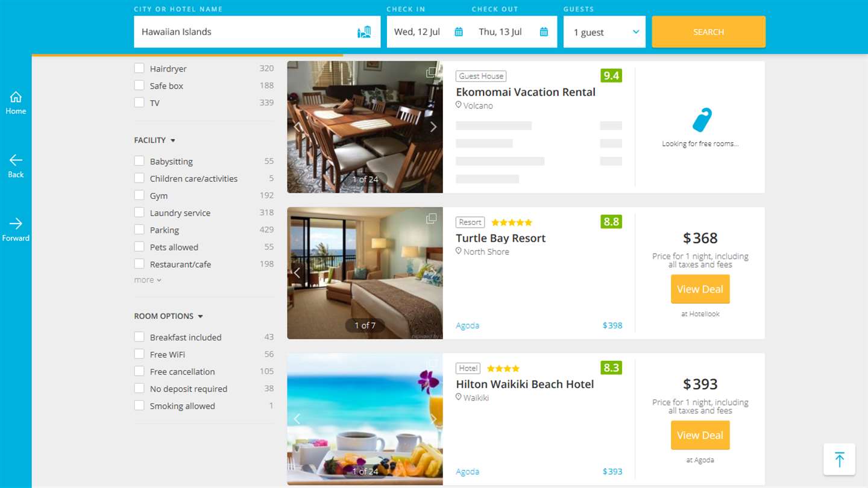Go back using the Back arrow
Screen dimensions: 868x488
coord(16,160)
